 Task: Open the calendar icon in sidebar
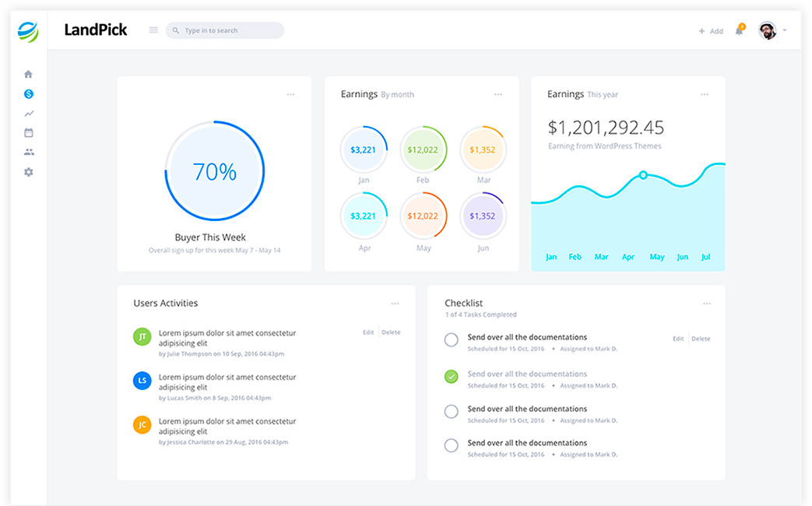point(29,133)
